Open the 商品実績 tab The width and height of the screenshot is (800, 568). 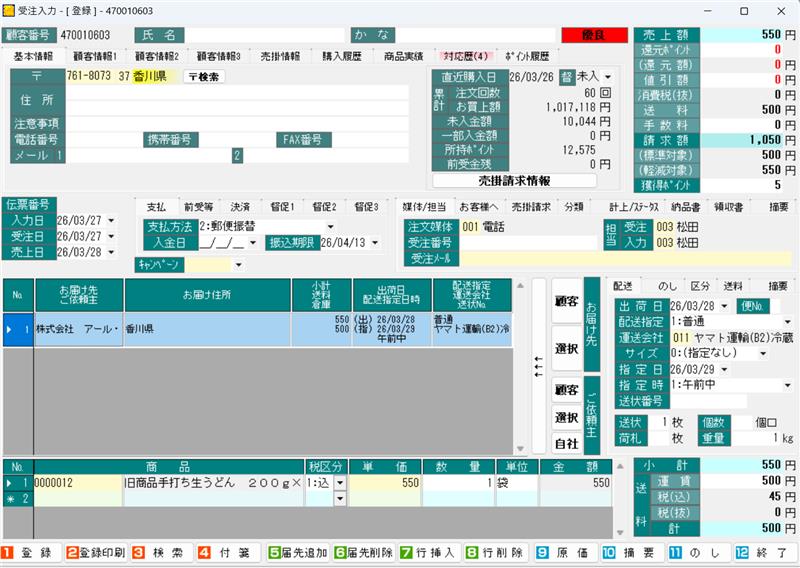[x=404, y=56]
